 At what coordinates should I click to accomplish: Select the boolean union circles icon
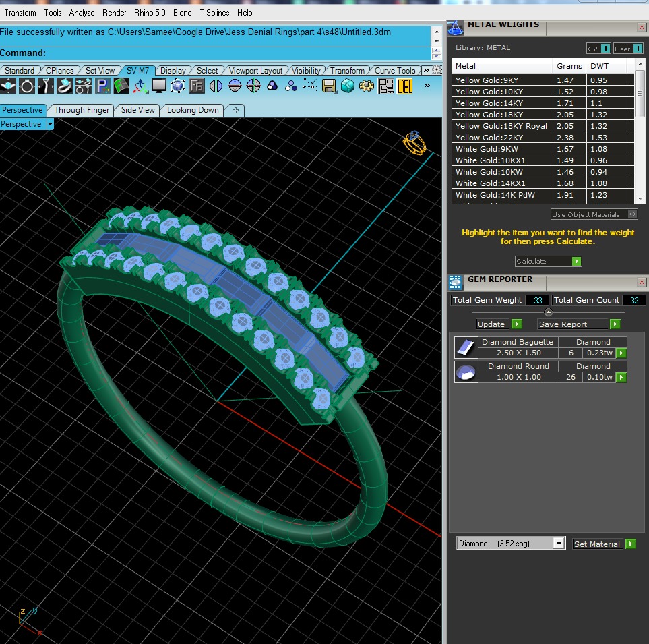pyautogui.click(x=272, y=86)
